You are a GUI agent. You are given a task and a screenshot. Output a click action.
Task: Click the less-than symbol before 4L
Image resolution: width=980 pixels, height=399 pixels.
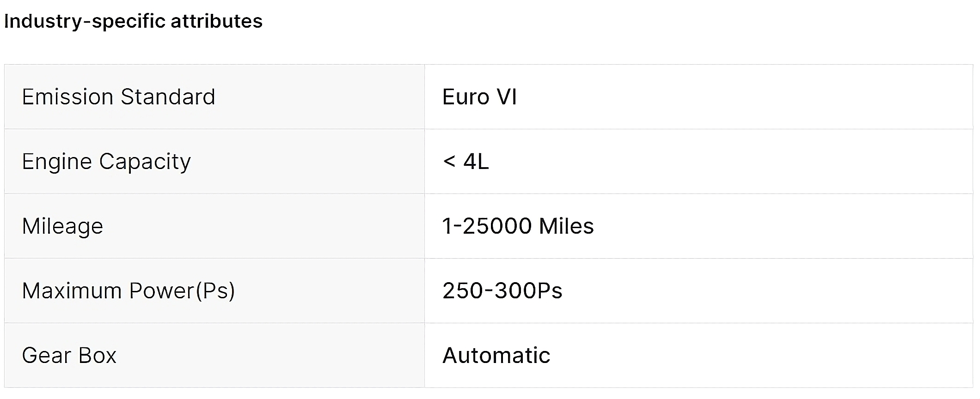(x=449, y=162)
